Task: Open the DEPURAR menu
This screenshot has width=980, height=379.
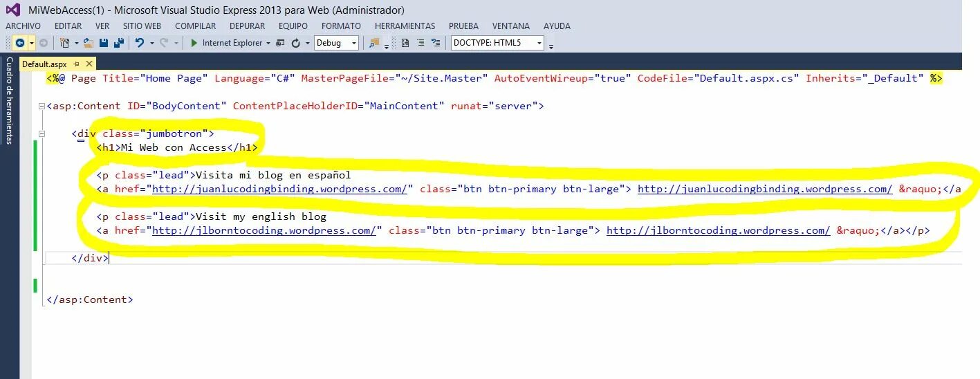Action: point(247,26)
